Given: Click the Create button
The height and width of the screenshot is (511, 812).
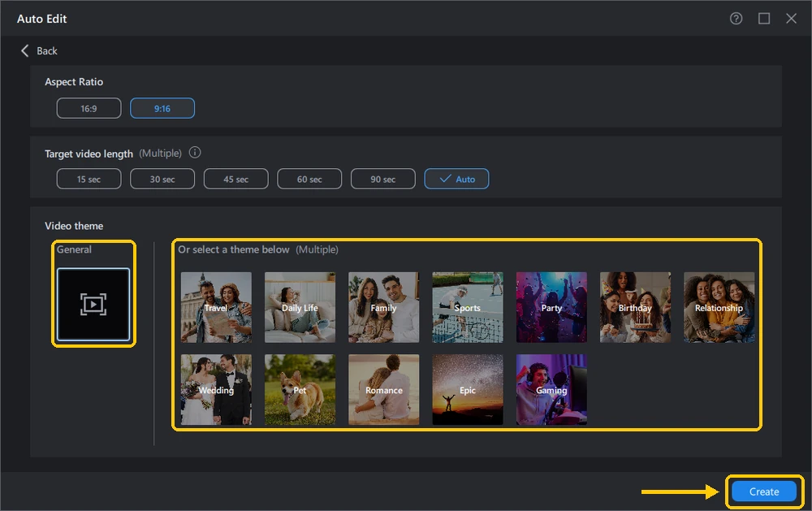Looking at the screenshot, I should [764, 492].
